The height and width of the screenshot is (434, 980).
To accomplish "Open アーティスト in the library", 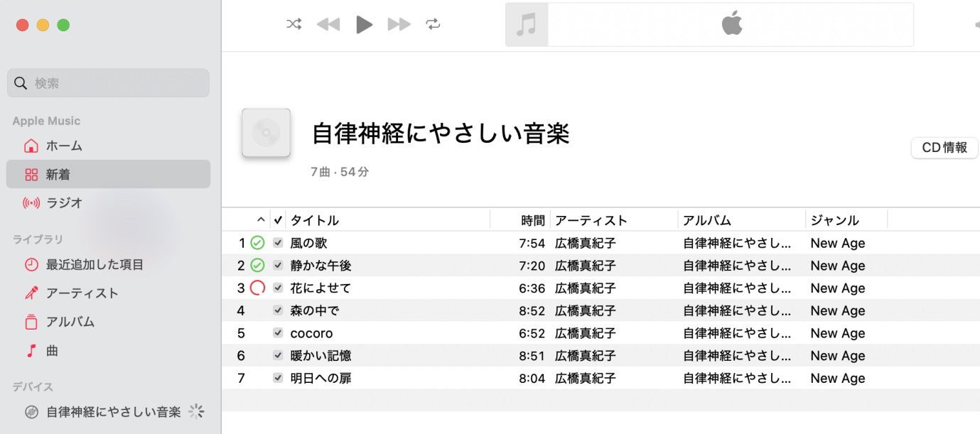I will pyautogui.click(x=108, y=293).
